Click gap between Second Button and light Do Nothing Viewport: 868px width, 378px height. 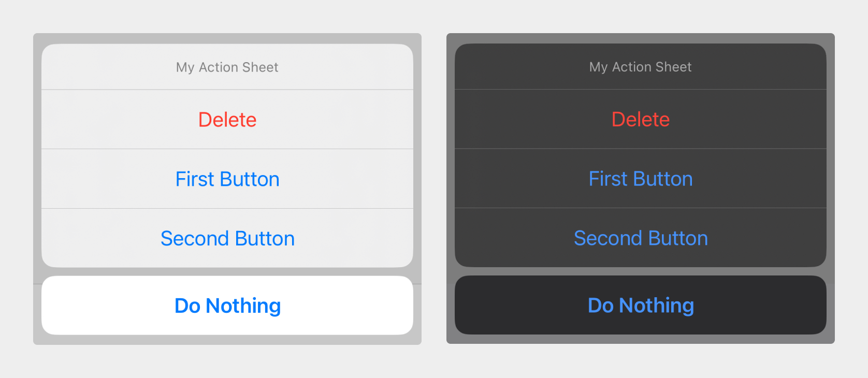click(x=227, y=272)
